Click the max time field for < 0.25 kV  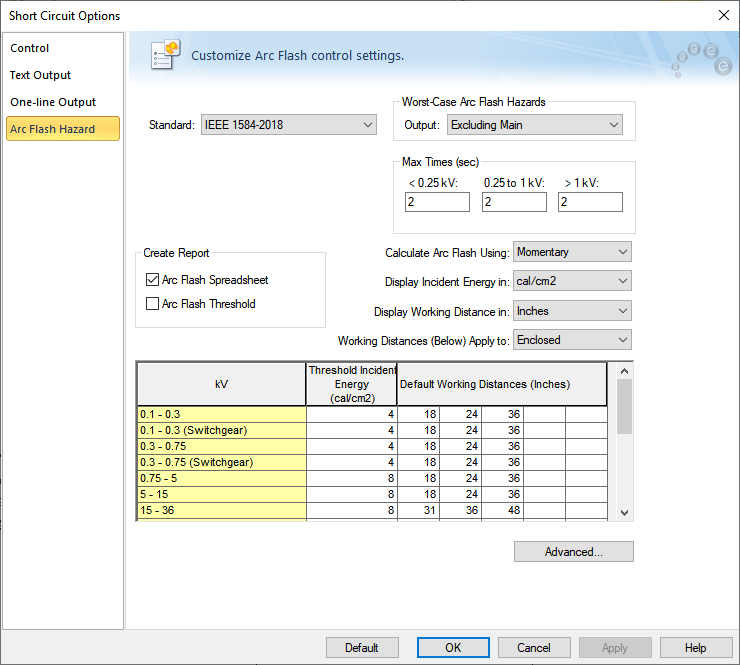[x=437, y=202]
